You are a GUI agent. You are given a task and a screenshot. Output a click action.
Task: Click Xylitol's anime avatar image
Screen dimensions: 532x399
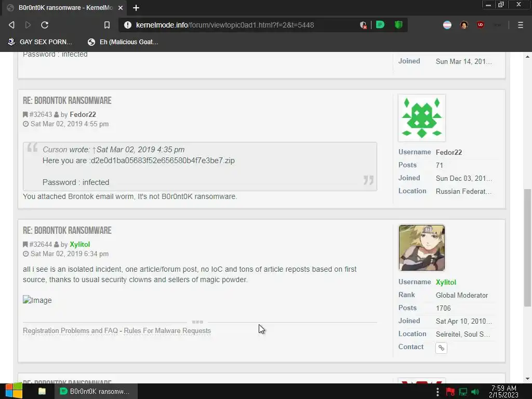coord(422,248)
